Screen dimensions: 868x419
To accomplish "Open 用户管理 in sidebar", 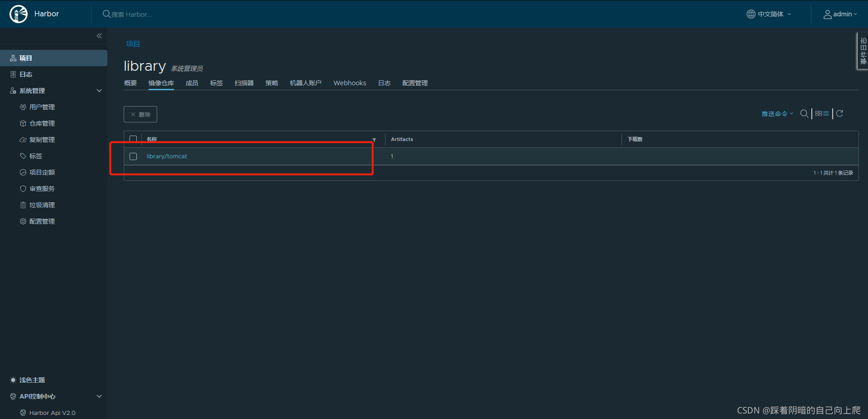I will (42, 107).
